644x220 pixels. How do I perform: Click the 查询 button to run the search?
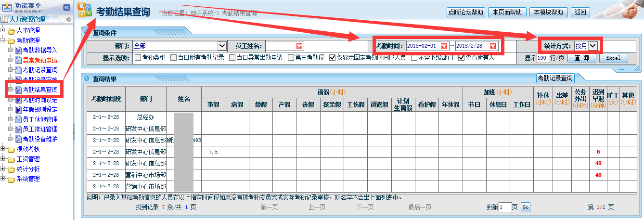(582, 58)
